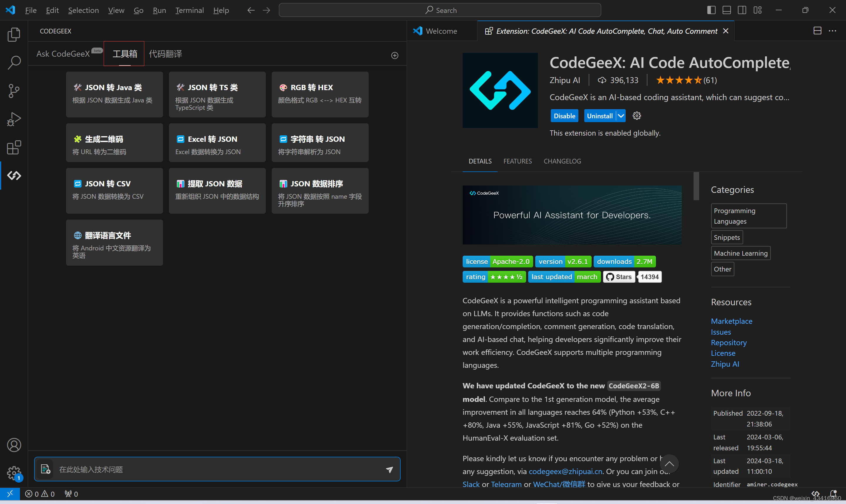Open the Terminal menu
This screenshot has height=504, width=846.
[189, 10]
